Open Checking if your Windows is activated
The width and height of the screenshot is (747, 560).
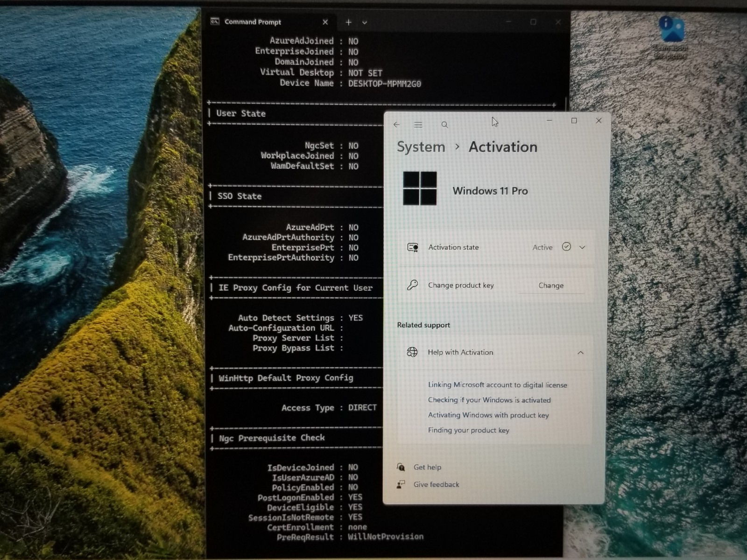[489, 400]
